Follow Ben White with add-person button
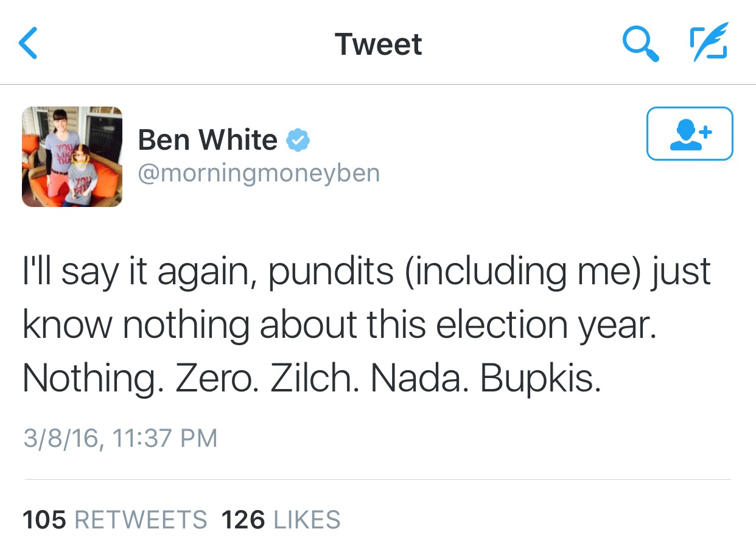Screen dimensions: 756x554 click(x=690, y=133)
